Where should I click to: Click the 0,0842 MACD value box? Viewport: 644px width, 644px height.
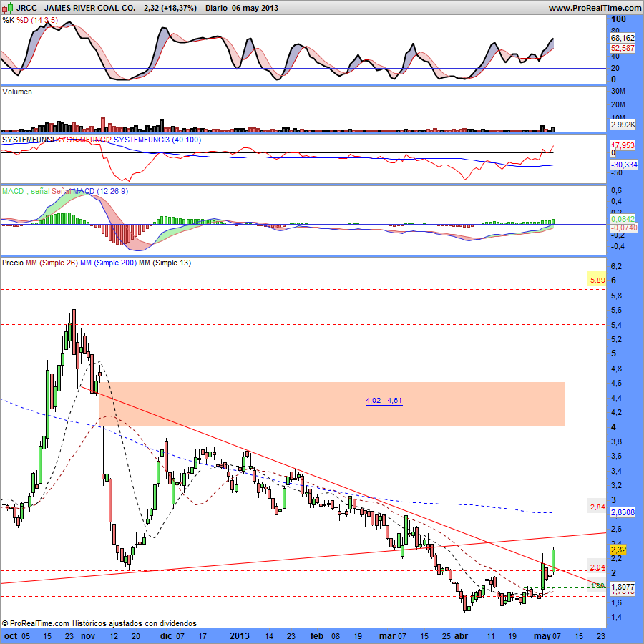(623, 219)
